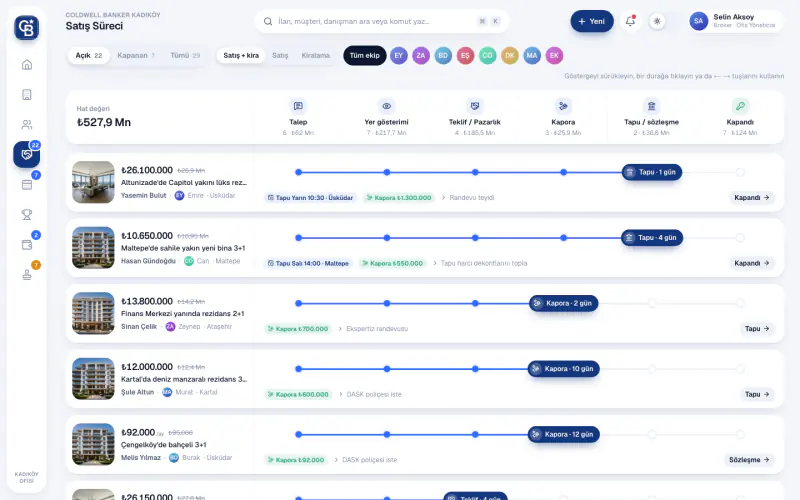Open the stamp approvals icon in sidebar
The height and width of the screenshot is (500, 800).
tap(27, 275)
